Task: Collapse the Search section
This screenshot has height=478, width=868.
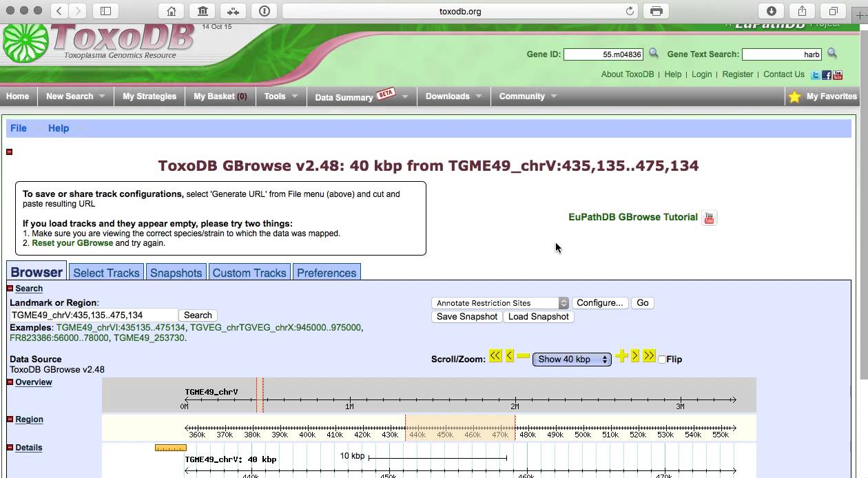Action: pos(10,289)
